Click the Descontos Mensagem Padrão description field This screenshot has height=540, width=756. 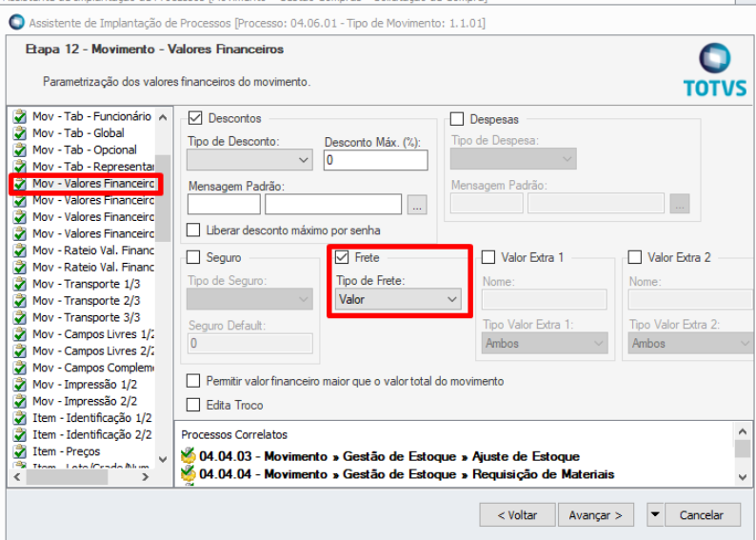[333, 205]
